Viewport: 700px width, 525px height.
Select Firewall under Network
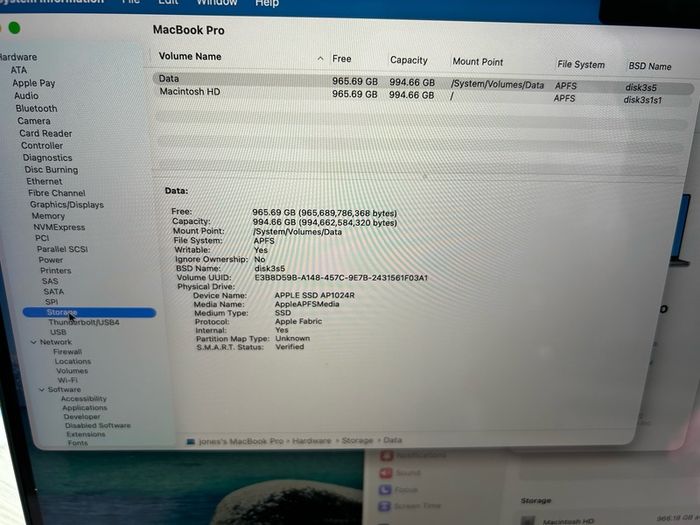67,352
